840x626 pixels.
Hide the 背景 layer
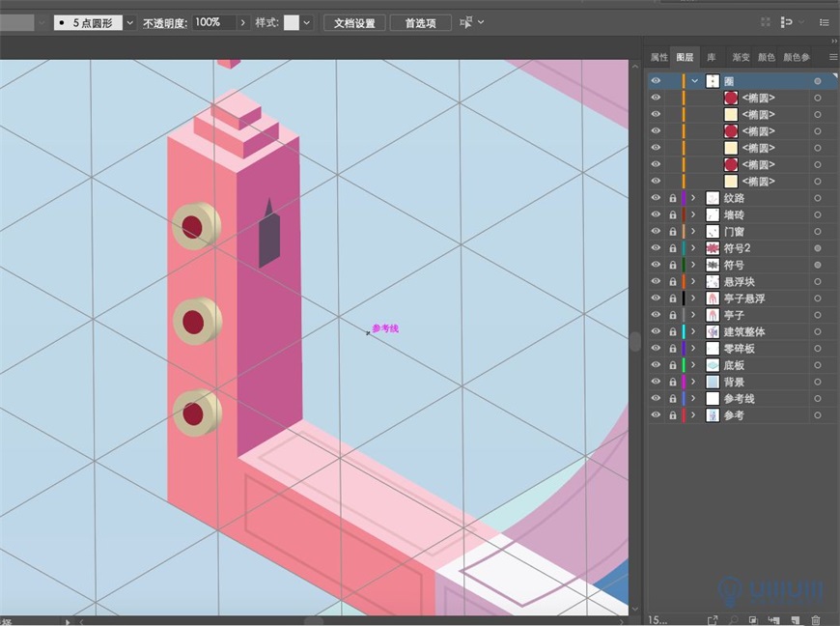(x=656, y=381)
